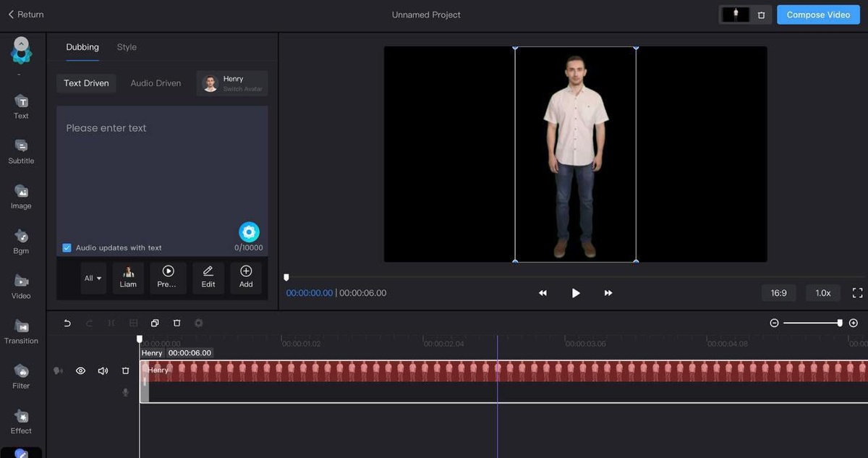Open the Bgm music panel

(21, 241)
